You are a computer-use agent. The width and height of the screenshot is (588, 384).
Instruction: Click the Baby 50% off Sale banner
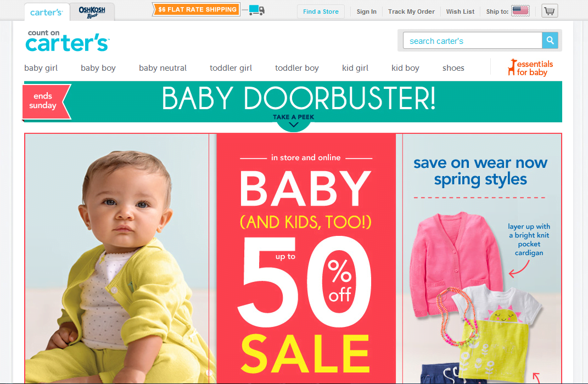coord(306,258)
